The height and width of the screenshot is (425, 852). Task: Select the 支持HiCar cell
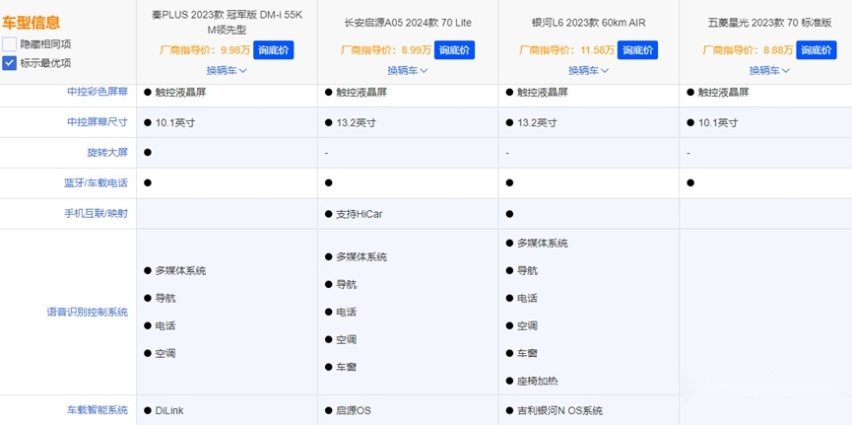[x=359, y=214]
